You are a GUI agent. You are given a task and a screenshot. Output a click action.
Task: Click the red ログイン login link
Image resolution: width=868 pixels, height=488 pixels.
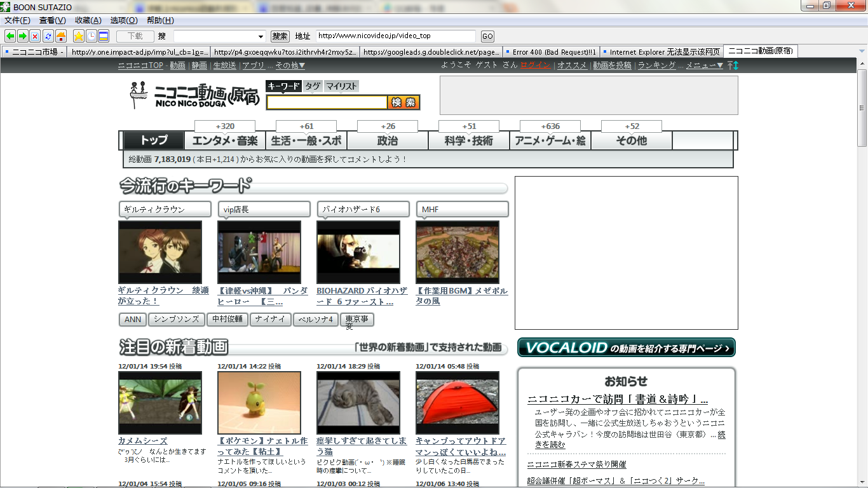[535, 65]
